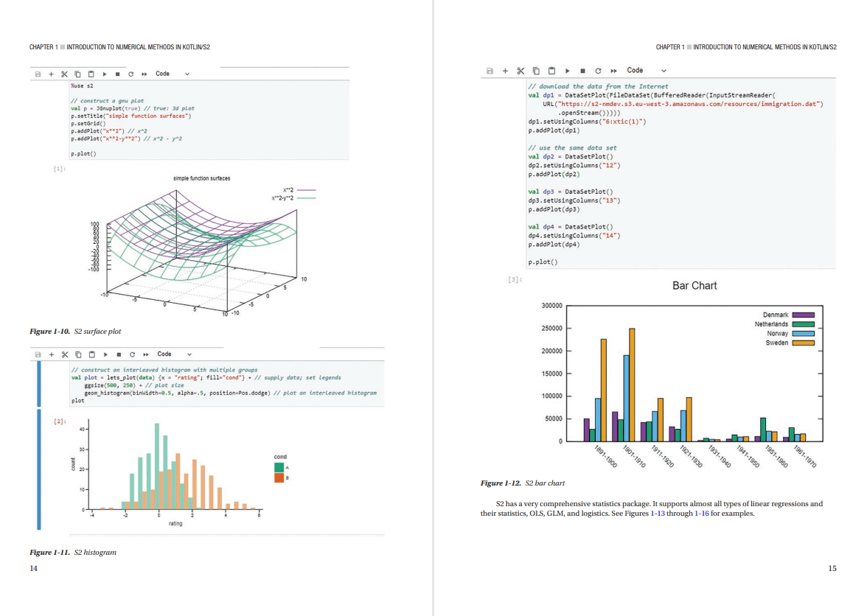
Task: Click the restart kernel icon above the histogram code
Action: click(x=130, y=354)
